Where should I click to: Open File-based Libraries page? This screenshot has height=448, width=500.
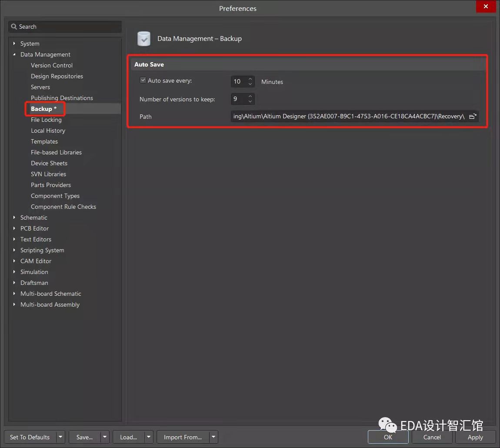[x=56, y=152]
